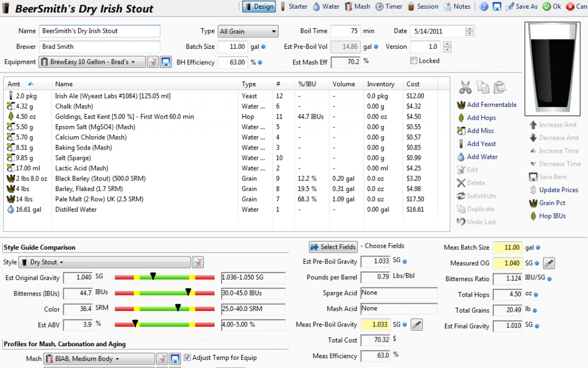Click the Add Fermentable grain icon
This screenshot has width=588, height=368.
point(461,105)
